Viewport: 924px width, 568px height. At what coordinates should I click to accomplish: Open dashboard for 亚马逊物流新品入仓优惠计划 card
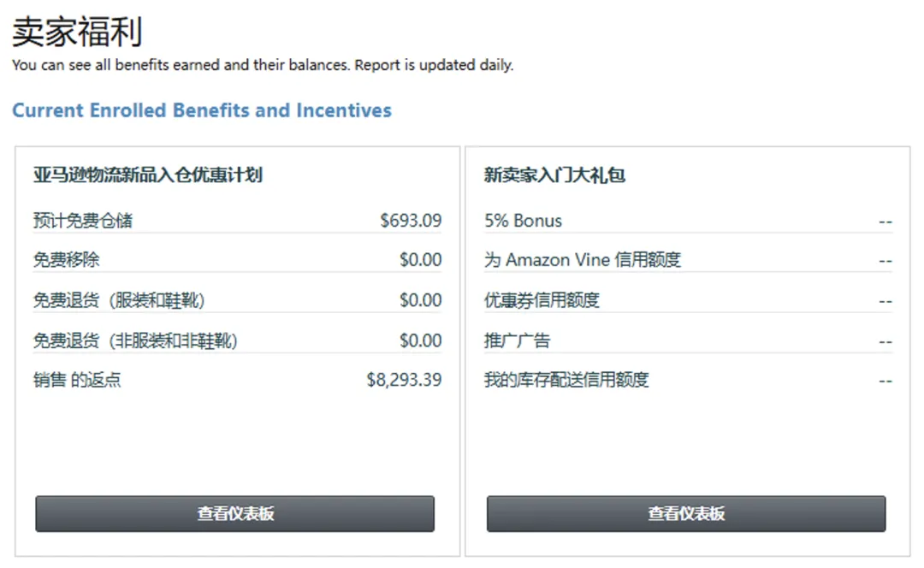[x=234, y=514]
